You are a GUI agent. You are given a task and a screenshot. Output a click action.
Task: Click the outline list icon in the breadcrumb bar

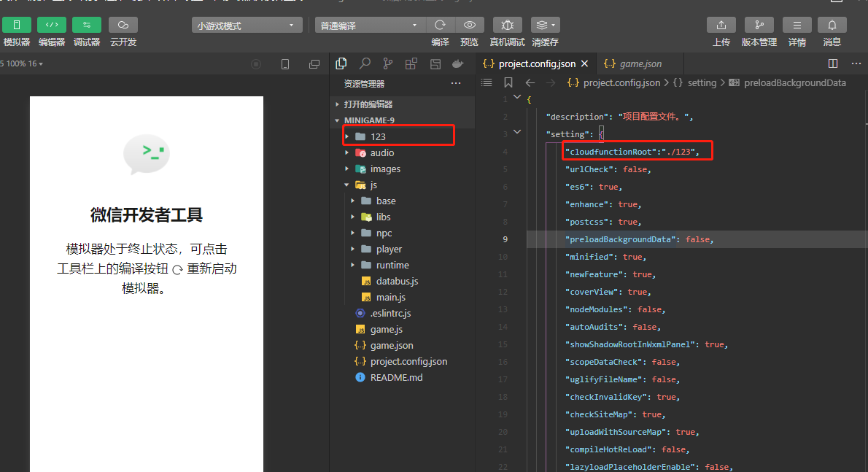click(x=487, y=82)
